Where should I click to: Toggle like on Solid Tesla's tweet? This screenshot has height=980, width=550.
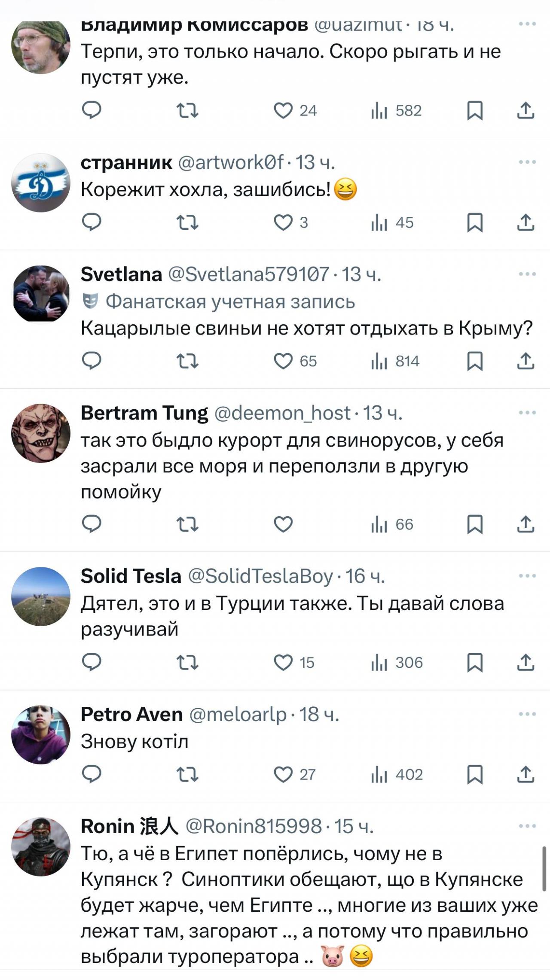coord(284,663)
